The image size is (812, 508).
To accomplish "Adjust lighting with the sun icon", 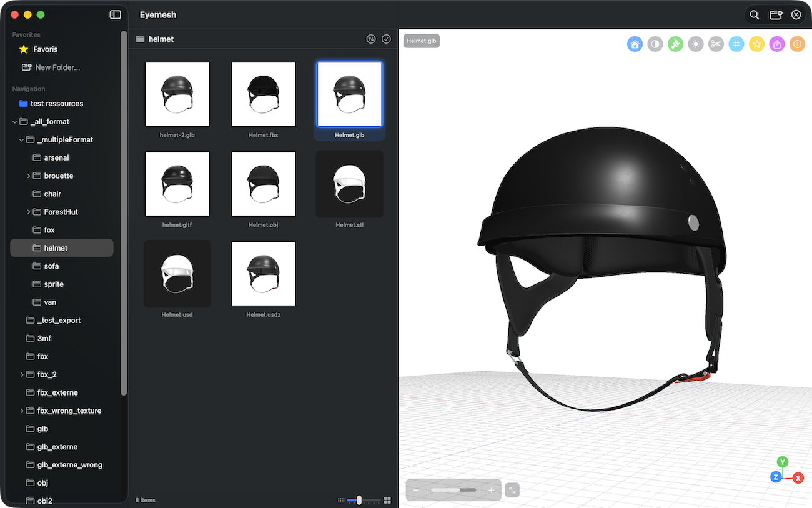I will pyautogui.click(x=695, y=44).
